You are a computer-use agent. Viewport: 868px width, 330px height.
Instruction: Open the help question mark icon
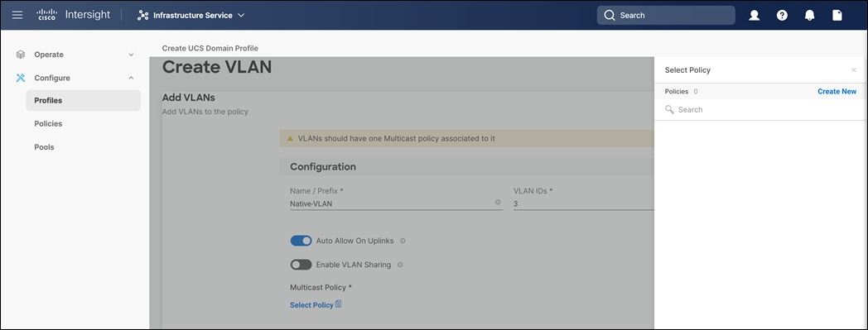click(x=782, y=16)
